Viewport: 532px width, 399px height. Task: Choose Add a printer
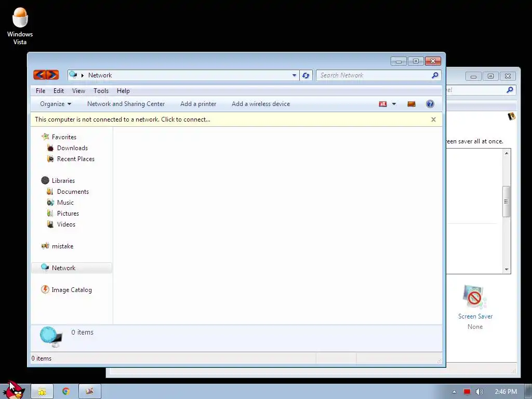pos(198,104)
